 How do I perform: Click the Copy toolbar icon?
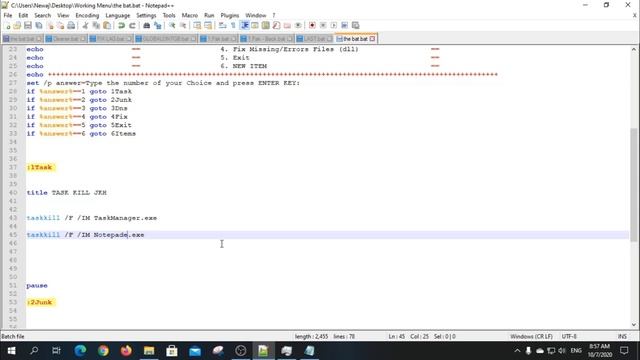pyautogui.click(x=96, y=25)
